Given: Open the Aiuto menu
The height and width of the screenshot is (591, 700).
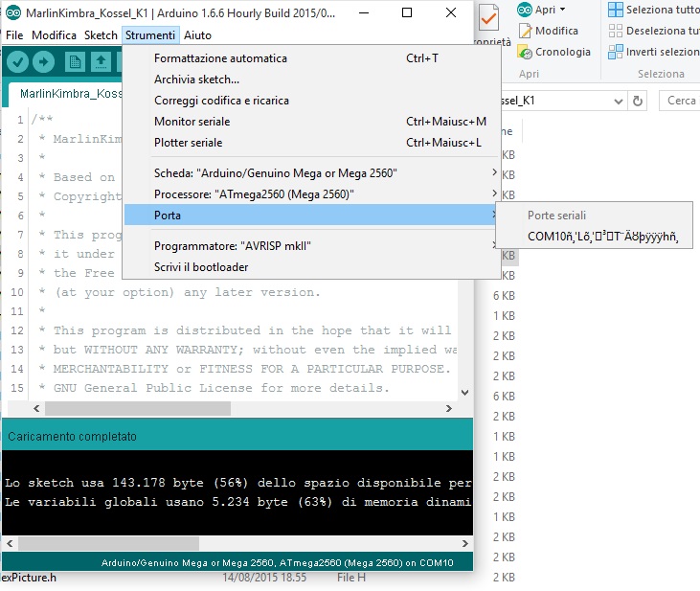Looking at the screenshot, I should [x=198, y=35].
